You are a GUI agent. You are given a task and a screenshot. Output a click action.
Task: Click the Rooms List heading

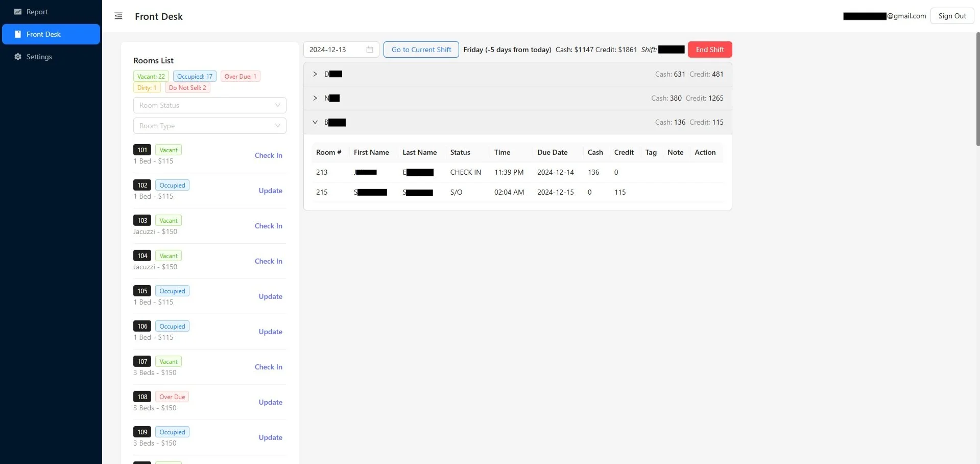pyautogui.click(x=153, y=60)
